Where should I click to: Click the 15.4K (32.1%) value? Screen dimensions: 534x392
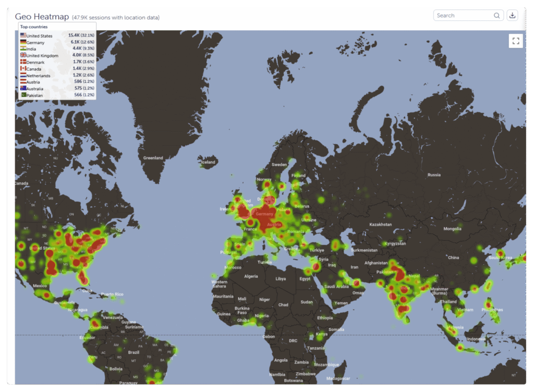tap(81, 35)
